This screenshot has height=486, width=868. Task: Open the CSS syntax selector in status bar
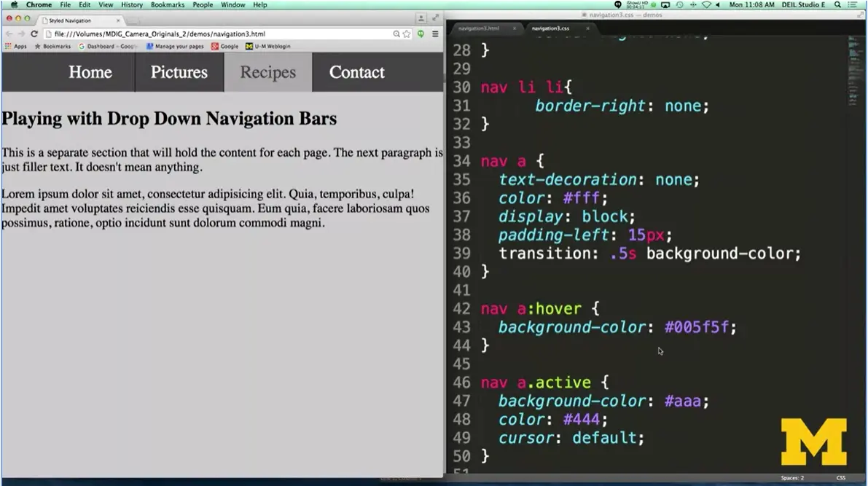click(840, 477)
